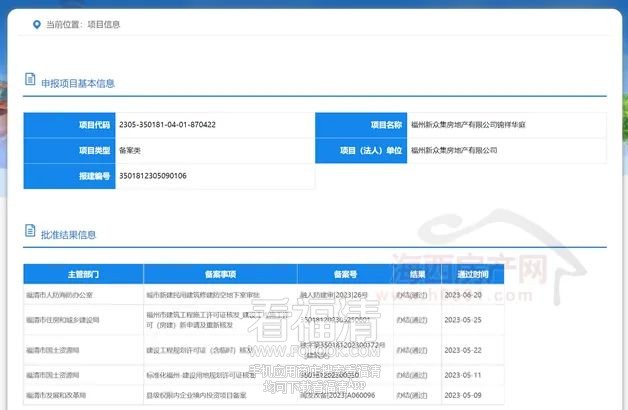The image size is (628, 410).
Task: Click the 备案事项 column header
Action: (x=220, y=273)
